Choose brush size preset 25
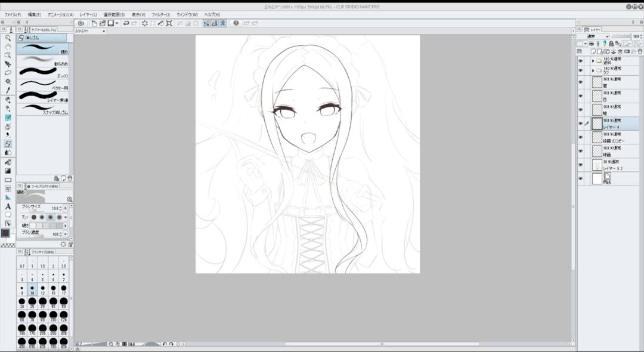Image resolution: width=644 pixels, height=352 pixels. 32,303
